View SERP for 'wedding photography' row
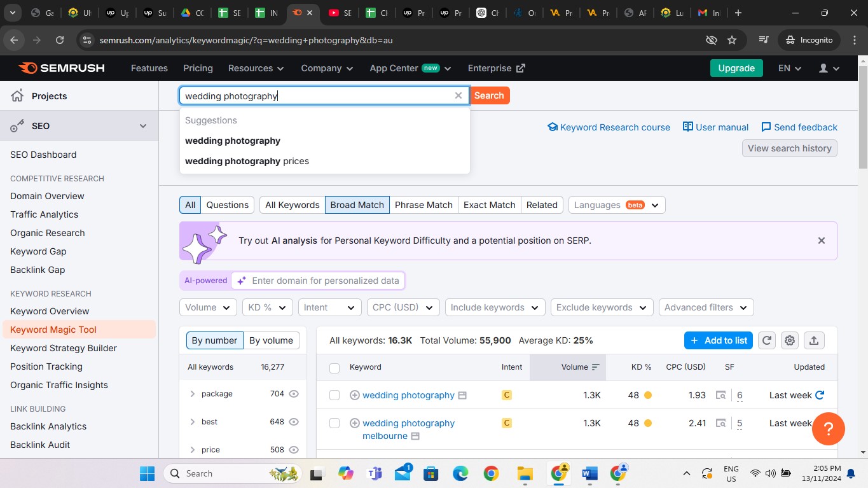The height and width of the screenshot is (488, 868). point(720,395)
